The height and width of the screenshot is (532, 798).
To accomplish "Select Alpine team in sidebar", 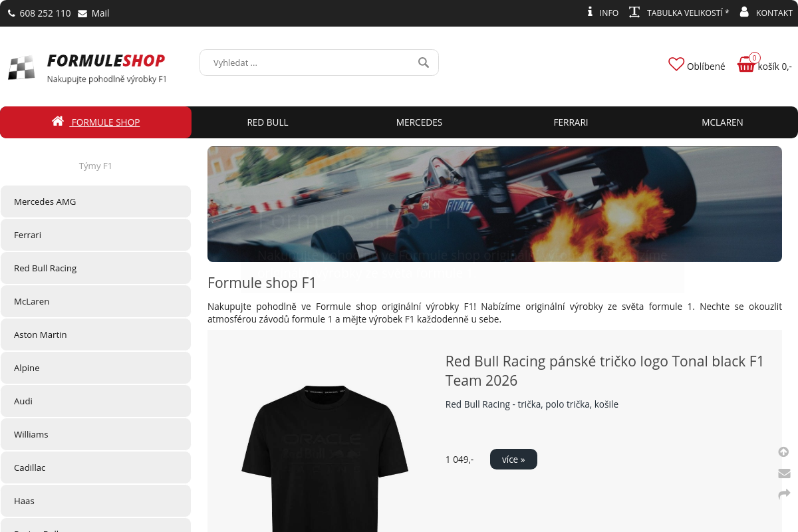I will (96, 368).
